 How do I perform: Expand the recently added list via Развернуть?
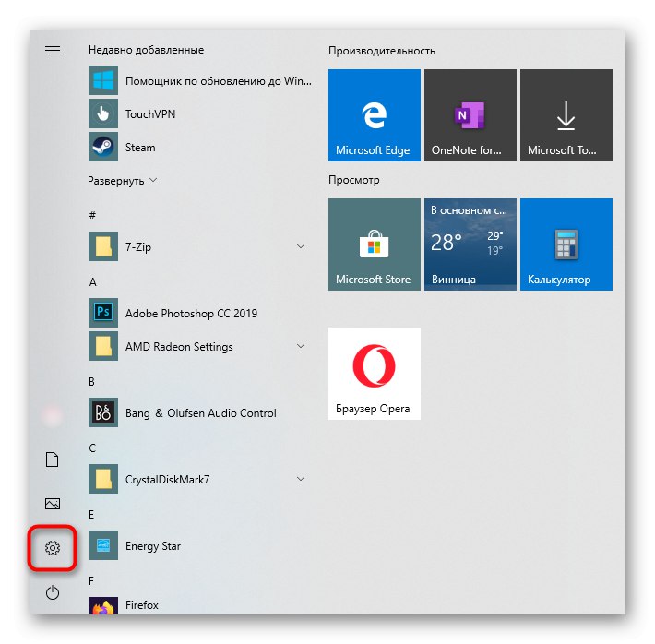[122, 181]
